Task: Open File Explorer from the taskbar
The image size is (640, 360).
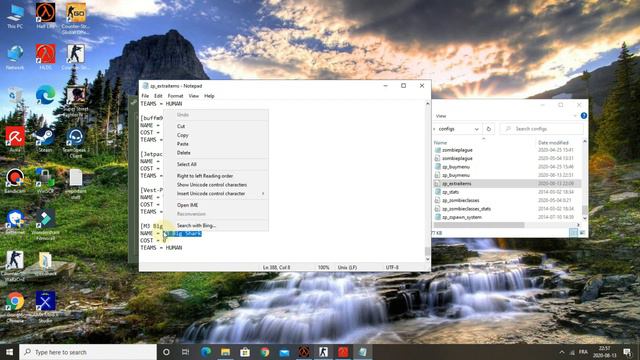Action: pyautogui.click(x=225, y=352)
